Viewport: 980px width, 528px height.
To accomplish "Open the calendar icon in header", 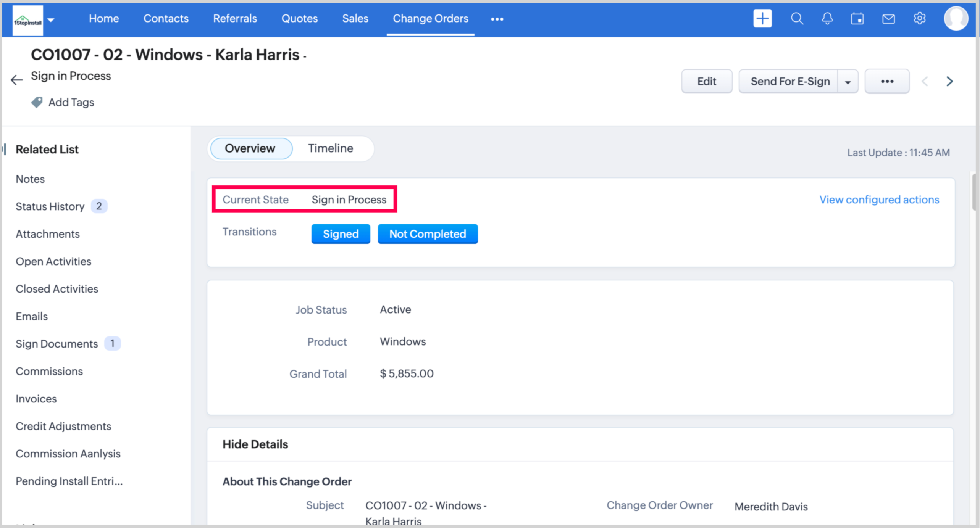I will click(x=857, y=18).
